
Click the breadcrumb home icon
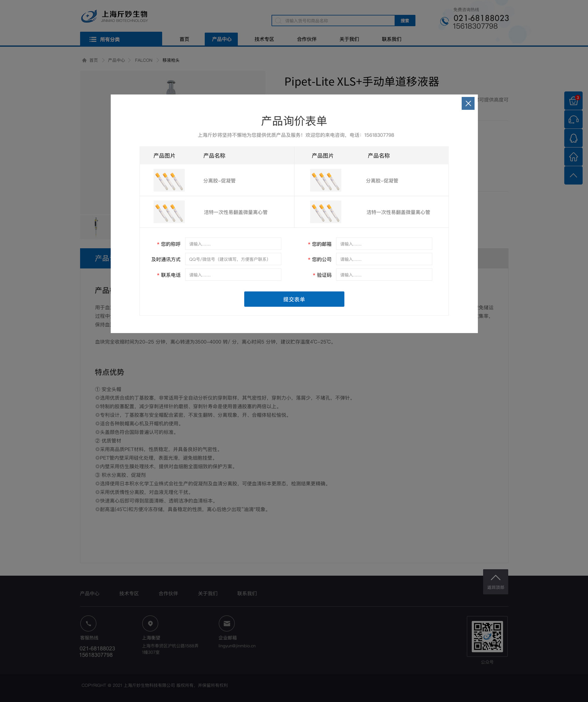[x=84, y=60]
